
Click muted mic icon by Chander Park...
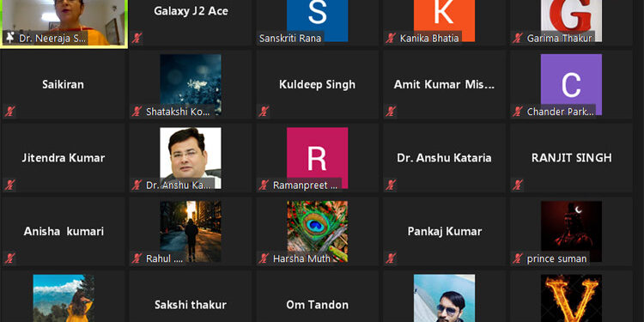[x=518, y=112]
